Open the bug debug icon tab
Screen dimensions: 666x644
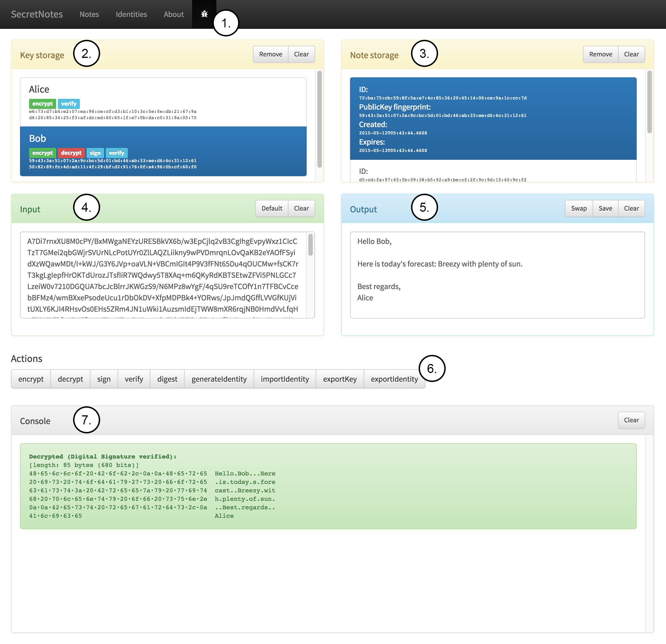204,14
